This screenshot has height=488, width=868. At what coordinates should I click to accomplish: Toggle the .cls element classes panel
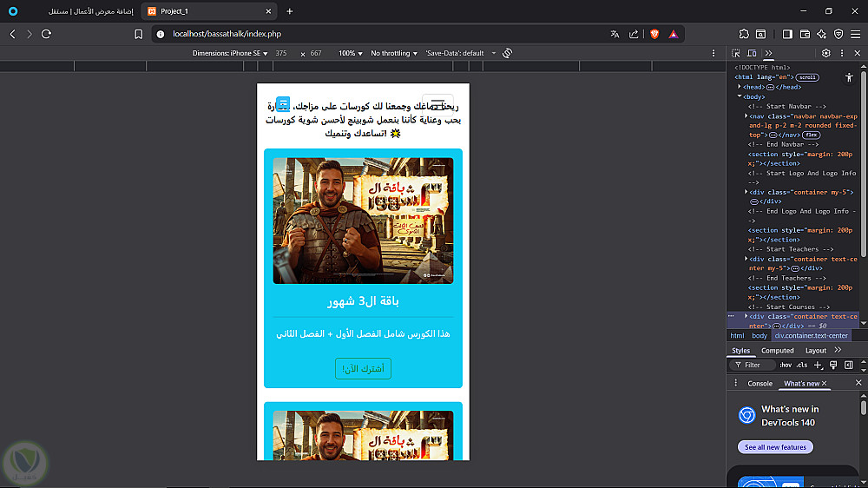(x=802, y=365)
